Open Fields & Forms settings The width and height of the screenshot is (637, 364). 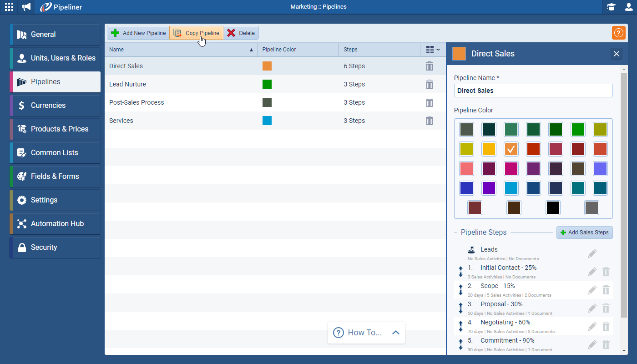[55, 176]
